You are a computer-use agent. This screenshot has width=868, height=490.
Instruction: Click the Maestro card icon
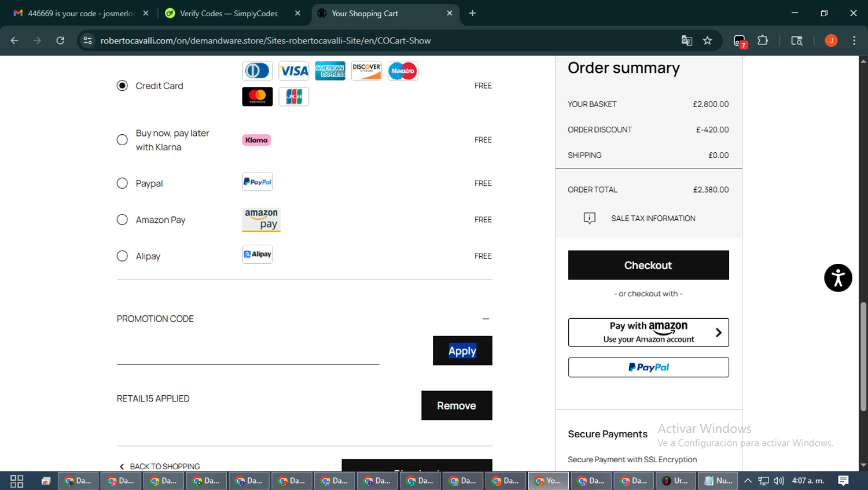403,71
